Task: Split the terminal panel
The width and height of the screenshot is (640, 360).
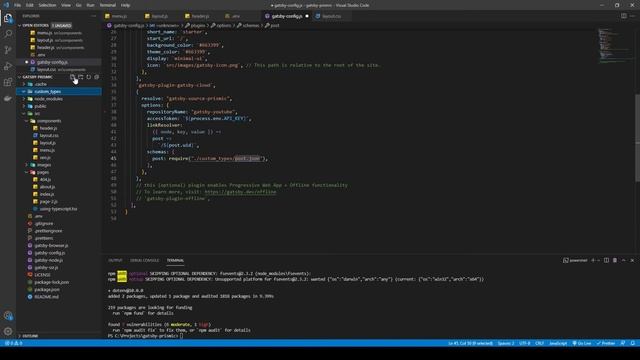Action: click(x=607, y=260)
